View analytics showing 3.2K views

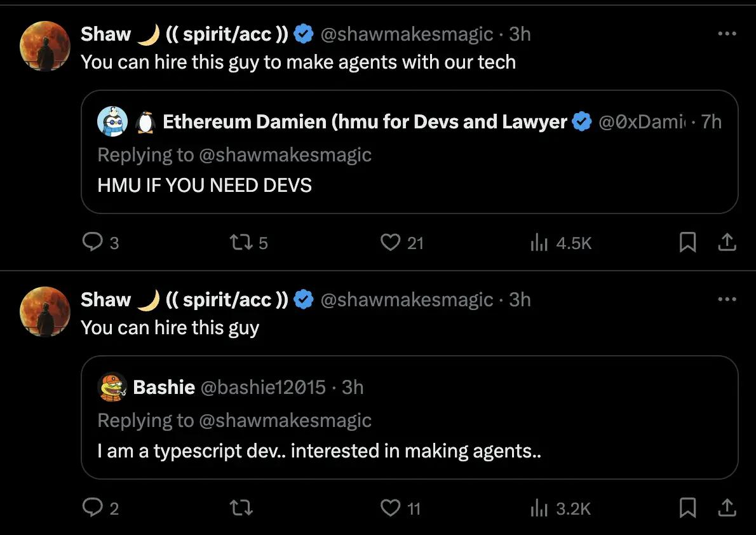tap(539, 508)
